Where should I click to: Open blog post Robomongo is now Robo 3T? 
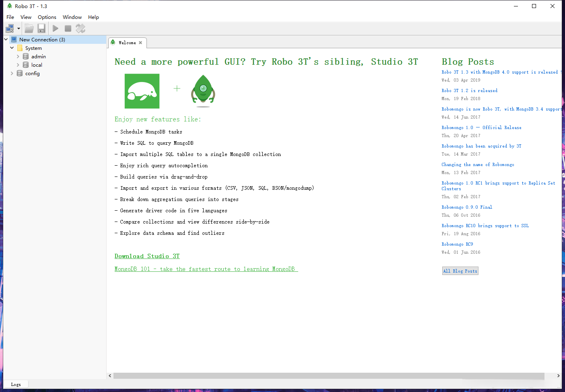501,109
